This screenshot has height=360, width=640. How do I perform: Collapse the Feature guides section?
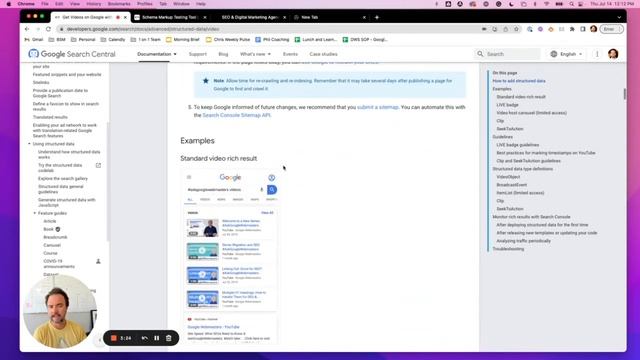pyautogui.click(x=35, y=213)
